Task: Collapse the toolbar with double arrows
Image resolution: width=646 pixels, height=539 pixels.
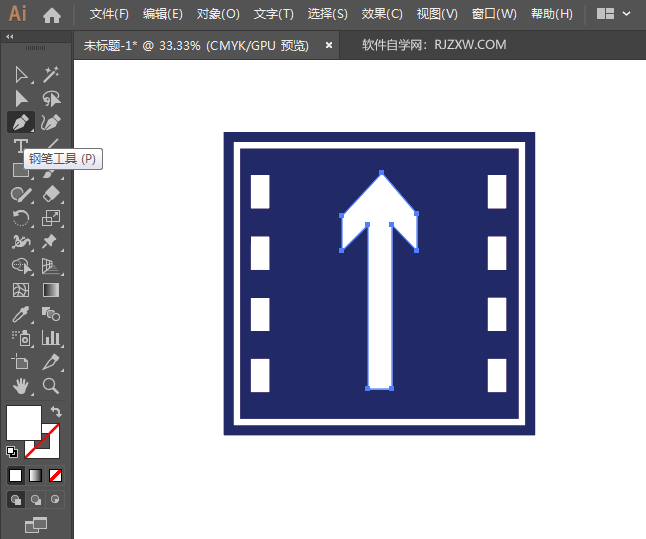Action: (10, 37)
